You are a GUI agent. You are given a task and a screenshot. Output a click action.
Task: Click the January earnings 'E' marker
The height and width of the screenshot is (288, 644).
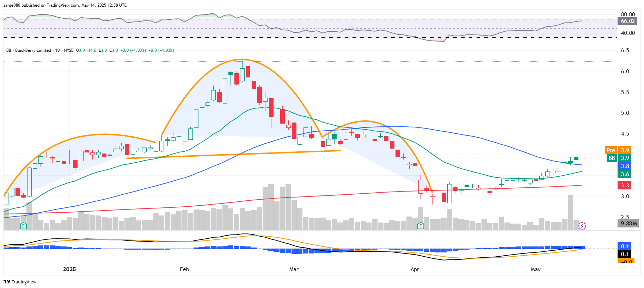[x=23, y=226]
